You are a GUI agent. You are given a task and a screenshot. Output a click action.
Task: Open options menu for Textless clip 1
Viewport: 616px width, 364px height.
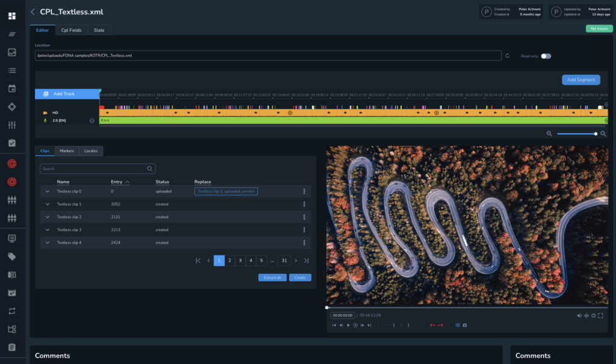pos(304,205)
